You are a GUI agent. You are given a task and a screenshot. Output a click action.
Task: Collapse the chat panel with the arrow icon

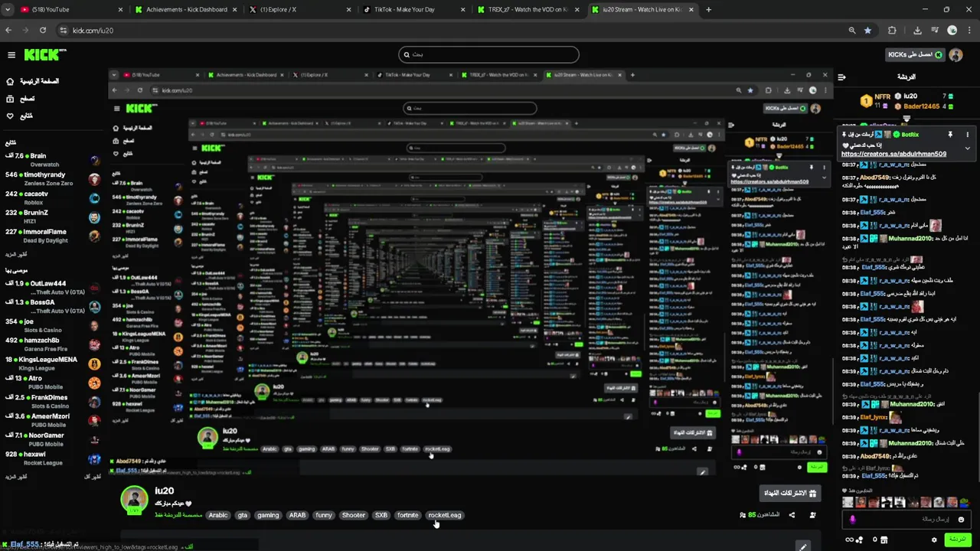[841, 77]
